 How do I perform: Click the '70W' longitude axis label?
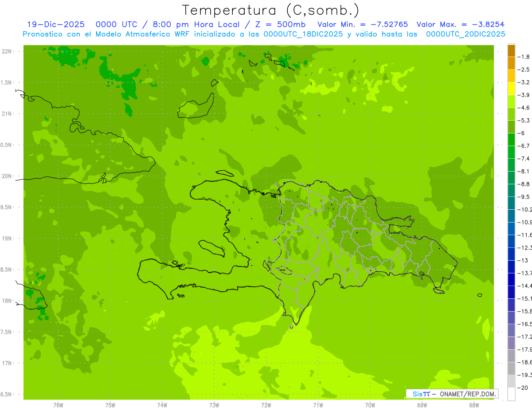370,405
